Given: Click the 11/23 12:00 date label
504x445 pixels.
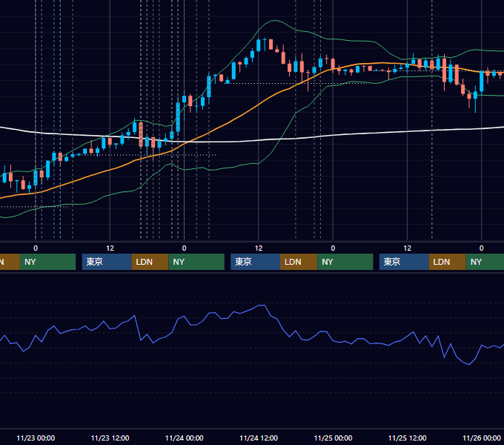Looking at the screenshot, I should (x=110, y=438).
